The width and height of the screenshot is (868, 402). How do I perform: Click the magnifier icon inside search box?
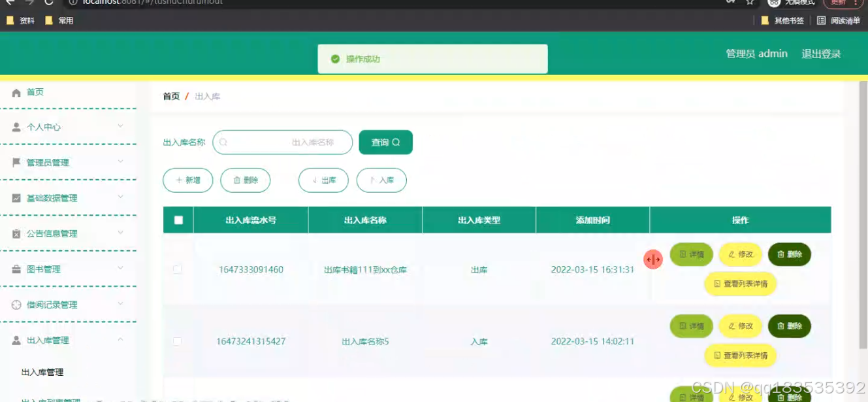click(x=223, y=142)
